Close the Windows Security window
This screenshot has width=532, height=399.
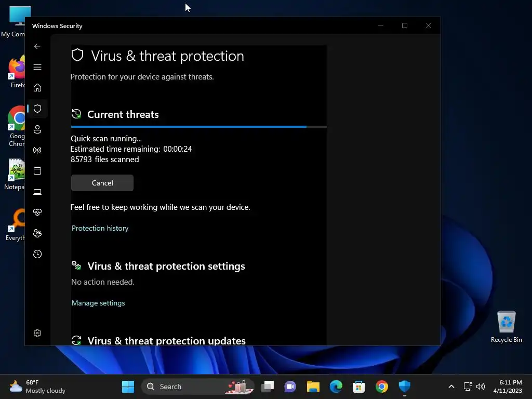click(429, 25)
